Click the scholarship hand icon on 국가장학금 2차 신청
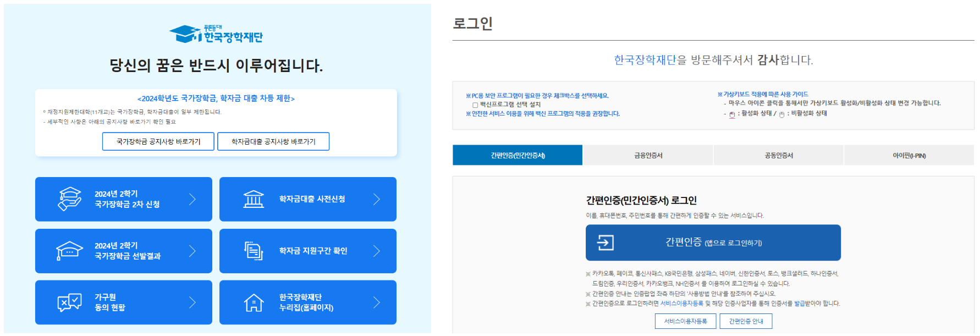This screenshot has width=980, height=336. (70, 199)
